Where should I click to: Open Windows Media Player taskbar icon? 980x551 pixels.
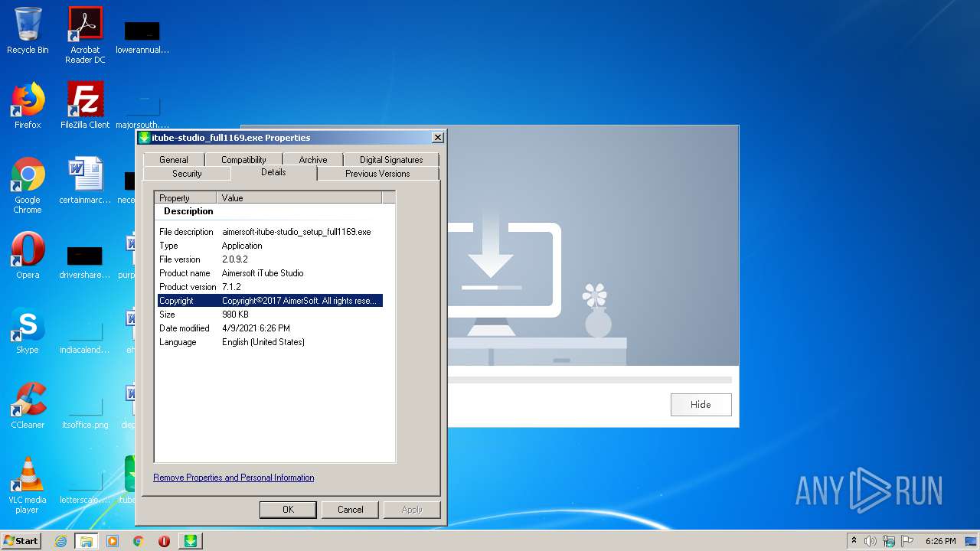[113, 541]
